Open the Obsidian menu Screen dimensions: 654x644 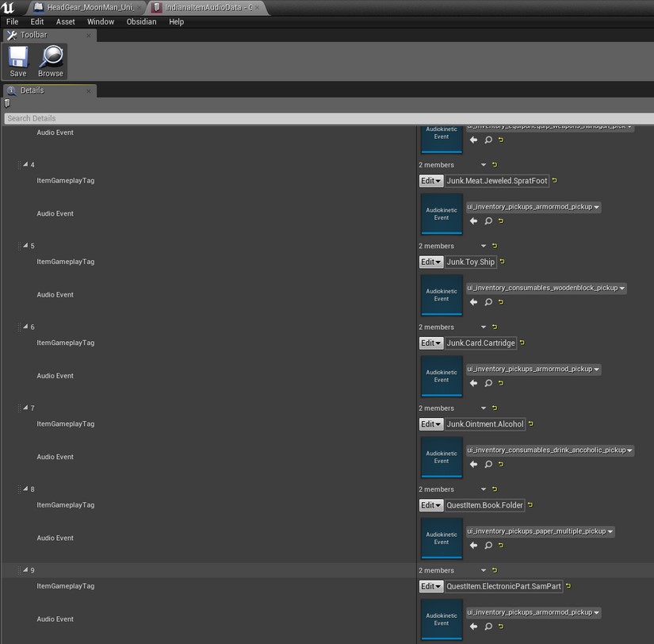point(141,21)
